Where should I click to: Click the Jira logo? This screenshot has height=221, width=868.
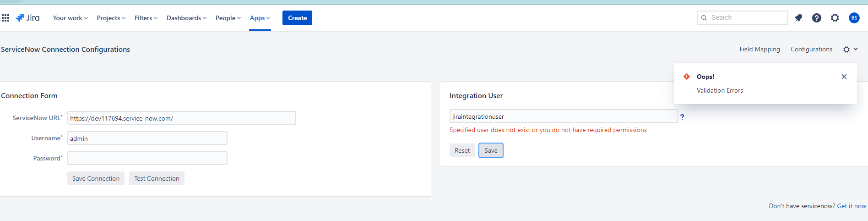(27, 18)
